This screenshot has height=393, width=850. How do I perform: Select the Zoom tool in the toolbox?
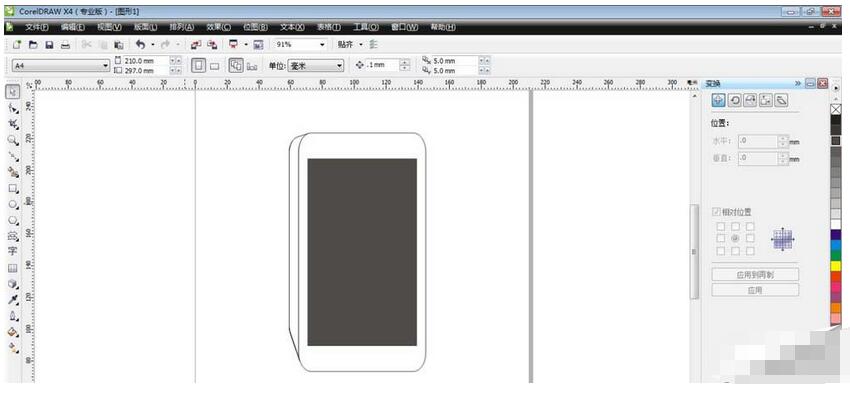coord(12,140)
